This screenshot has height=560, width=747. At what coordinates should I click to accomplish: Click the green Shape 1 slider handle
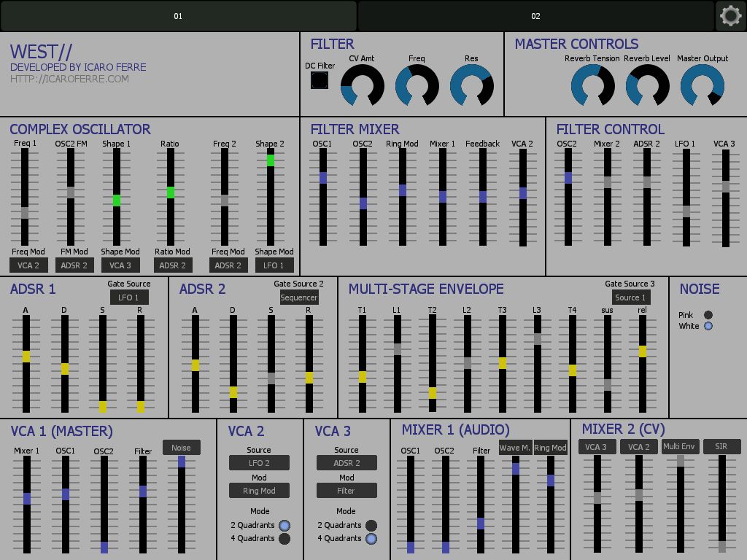[117, 201]
